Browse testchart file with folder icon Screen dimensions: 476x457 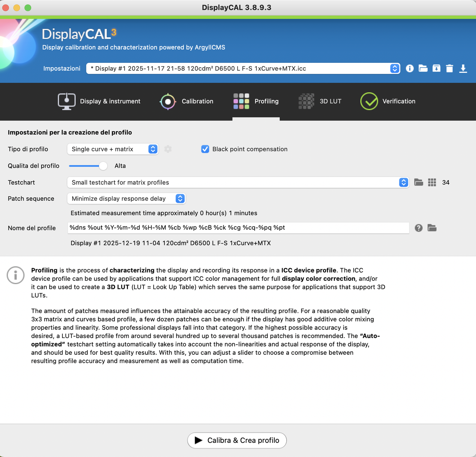(x=419, y=182)
